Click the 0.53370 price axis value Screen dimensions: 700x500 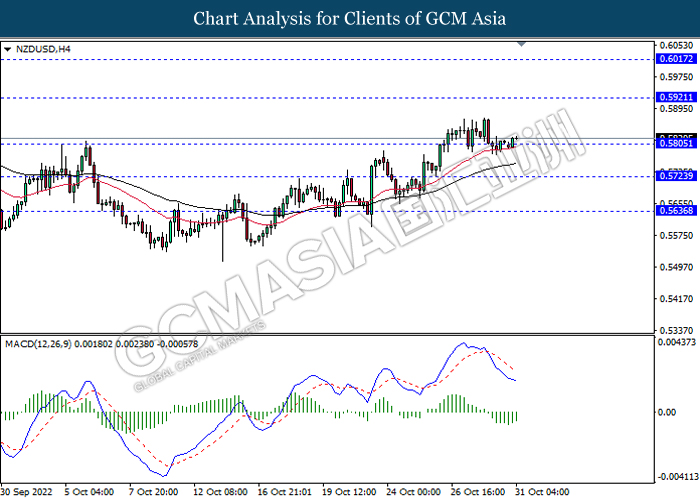(x=676, y=330)
